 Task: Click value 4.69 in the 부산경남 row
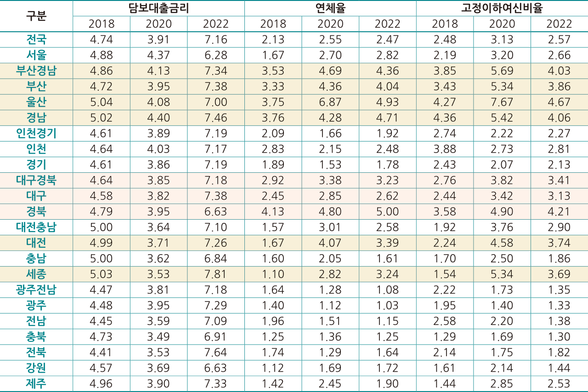330,71
